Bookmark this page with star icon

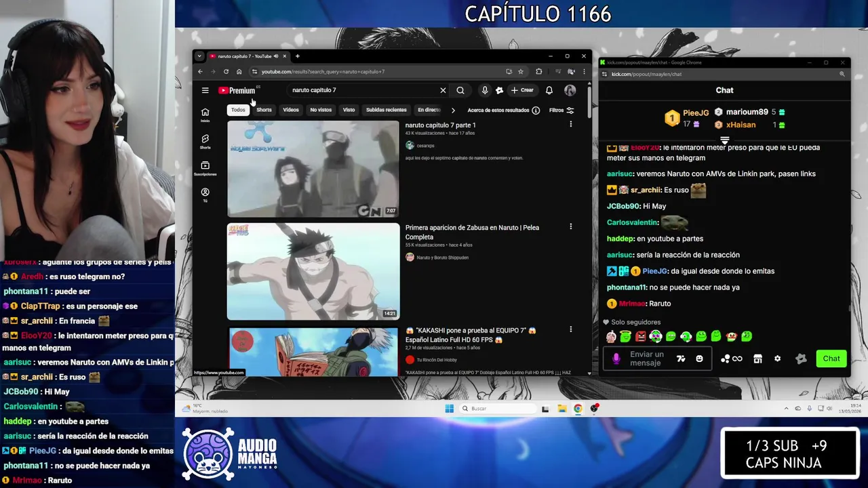pos(521,71)
